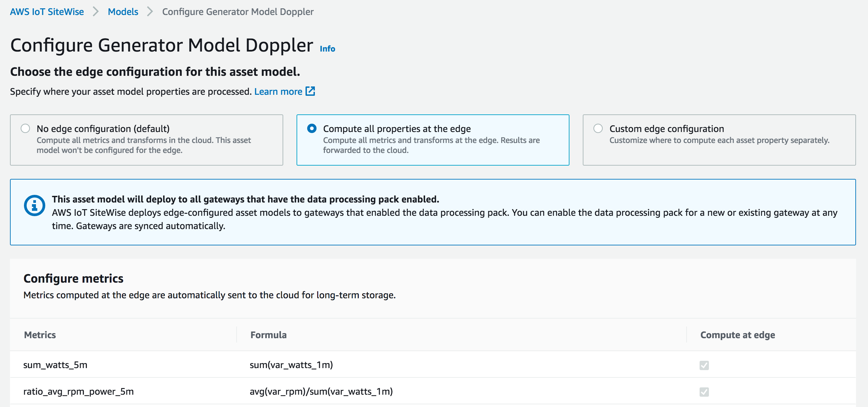Click the avg(var_rpm)/sum(var_watts_1m) formula cell
The height and width of the screenshot is (407, 868).
[321, 391]
